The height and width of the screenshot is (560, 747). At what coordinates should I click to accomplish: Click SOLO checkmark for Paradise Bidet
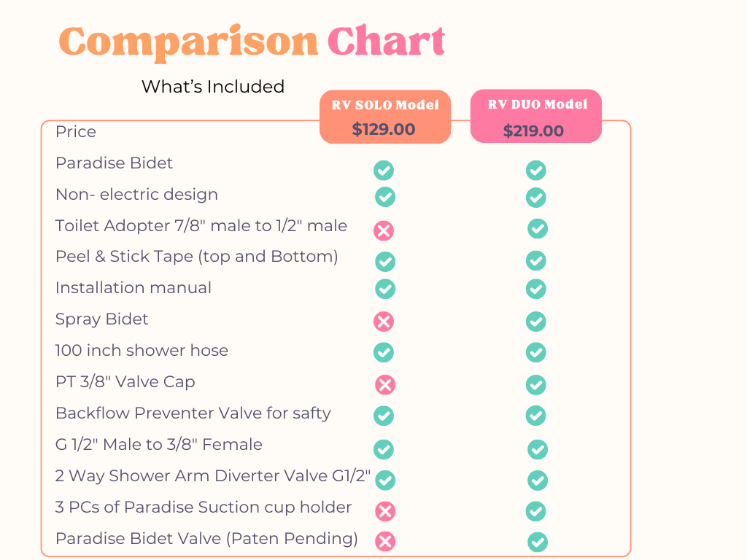384,171
